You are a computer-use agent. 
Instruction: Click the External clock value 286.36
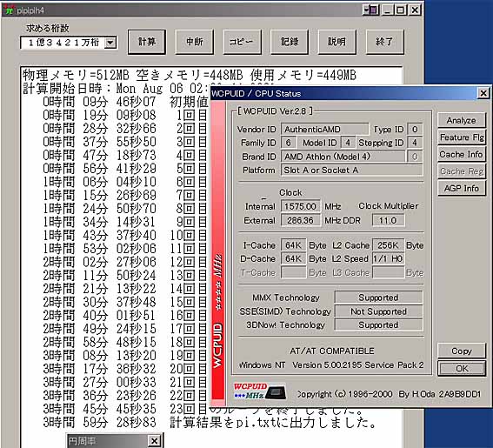pos(301,220)
